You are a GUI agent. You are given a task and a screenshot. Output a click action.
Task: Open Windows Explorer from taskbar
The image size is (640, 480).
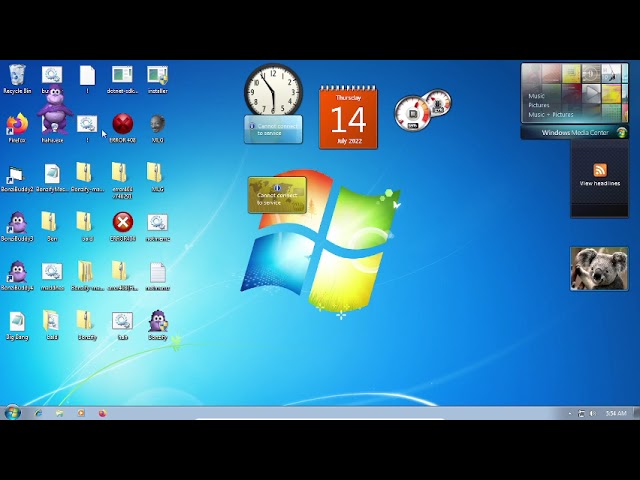[x=60, y=413]
